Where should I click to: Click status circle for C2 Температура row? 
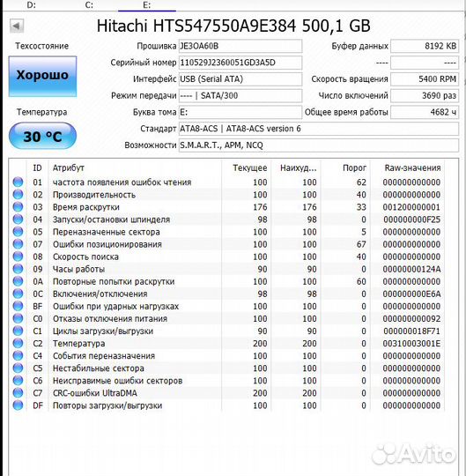[x=18, y=344]
